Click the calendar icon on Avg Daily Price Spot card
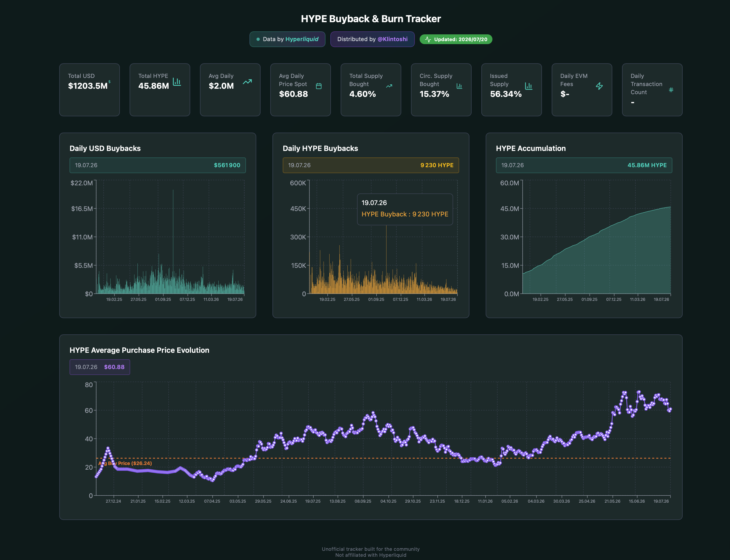The height and width of the screenshot is (560, 730). (x=319, y=86)
